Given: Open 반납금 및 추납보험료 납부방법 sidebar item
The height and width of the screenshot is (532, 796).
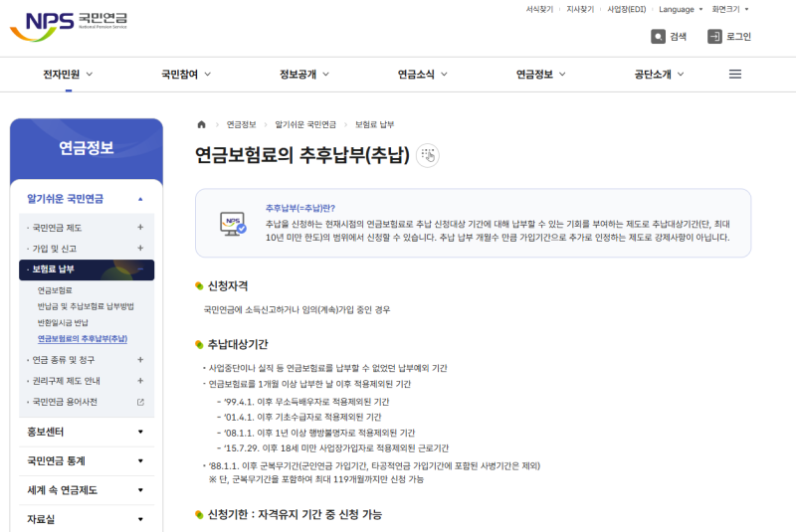Looking at the screenshot, I should [x=86, y=306].
